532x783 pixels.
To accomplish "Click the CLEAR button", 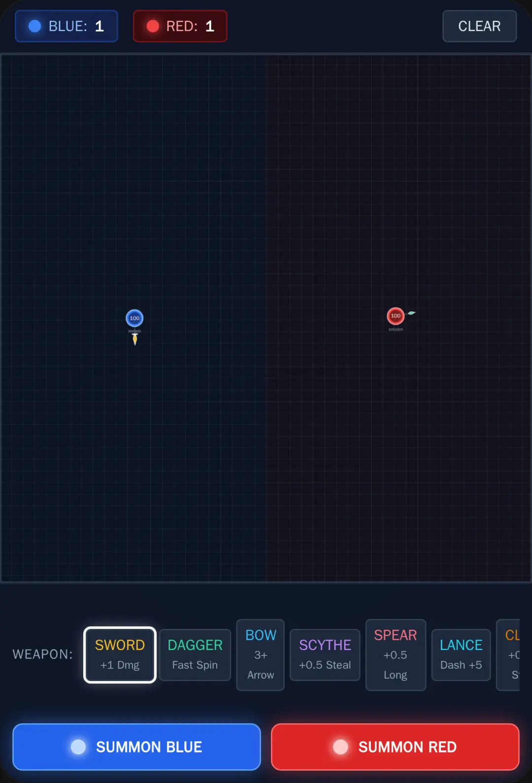I will click(x=479, y=26).
